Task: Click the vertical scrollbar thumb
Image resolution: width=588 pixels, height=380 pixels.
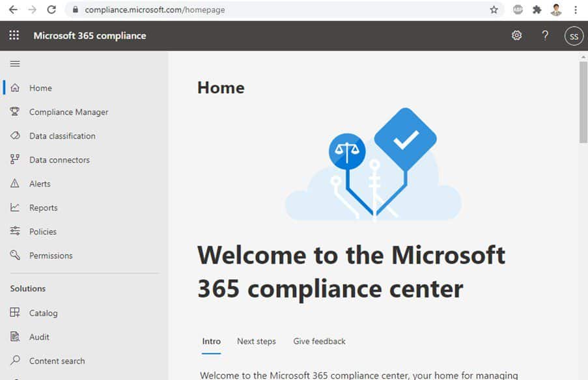Action: click(x=583, y=102)
